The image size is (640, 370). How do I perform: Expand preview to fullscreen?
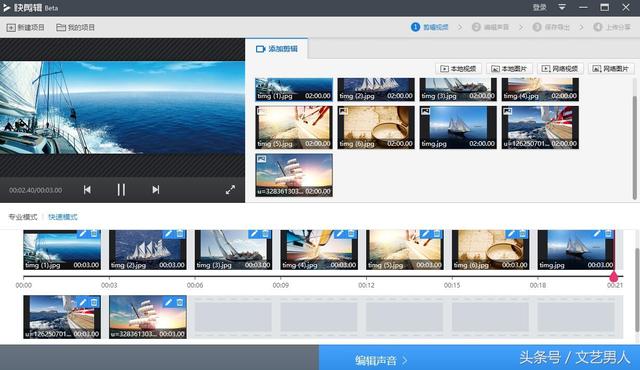tap(231, 190)
